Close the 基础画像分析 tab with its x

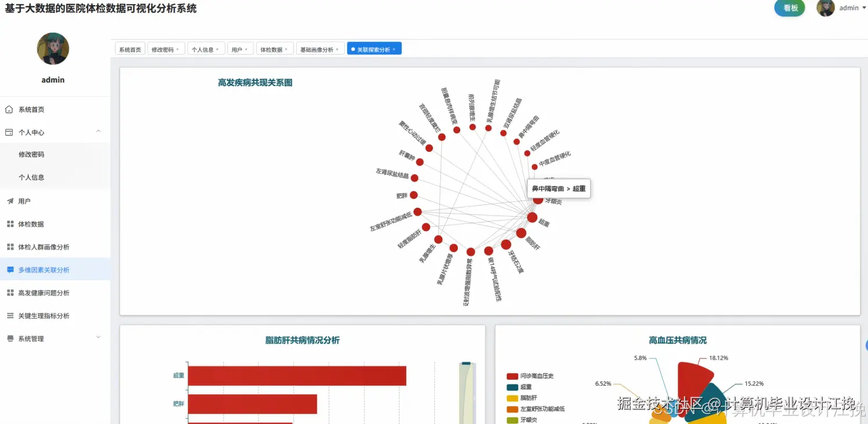(337, 49)
